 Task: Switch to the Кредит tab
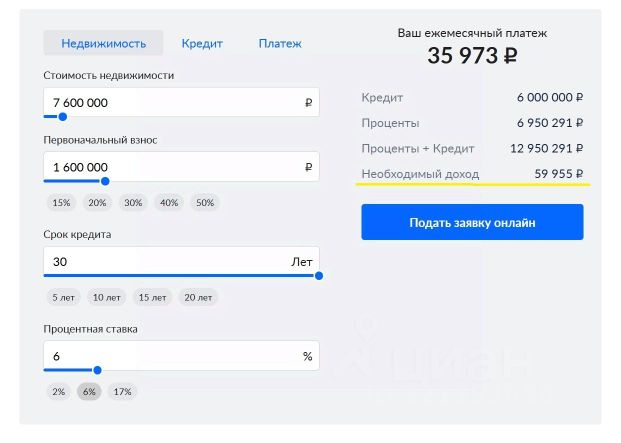pos(202,44)
